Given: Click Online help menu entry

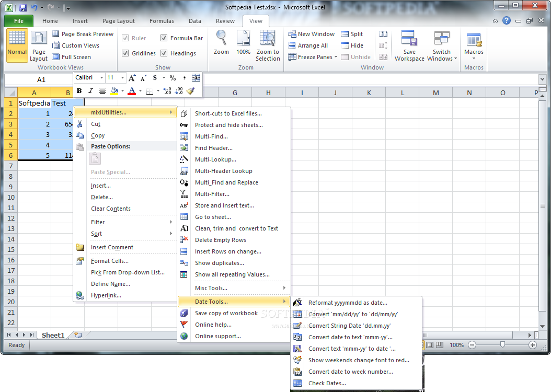Looking at the screenshot, I should [x=234, y=325].
